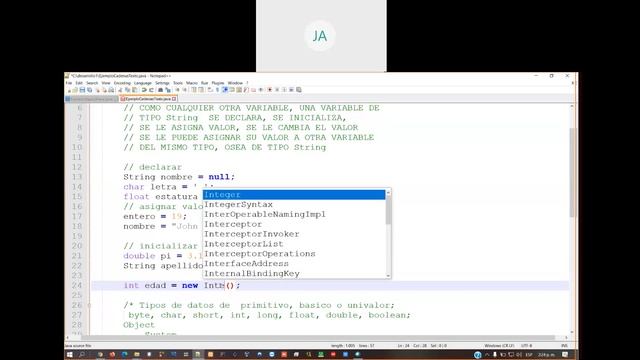
Task: Toggle INS overtype mode in status bar
Action: click(x=564, y=346)
